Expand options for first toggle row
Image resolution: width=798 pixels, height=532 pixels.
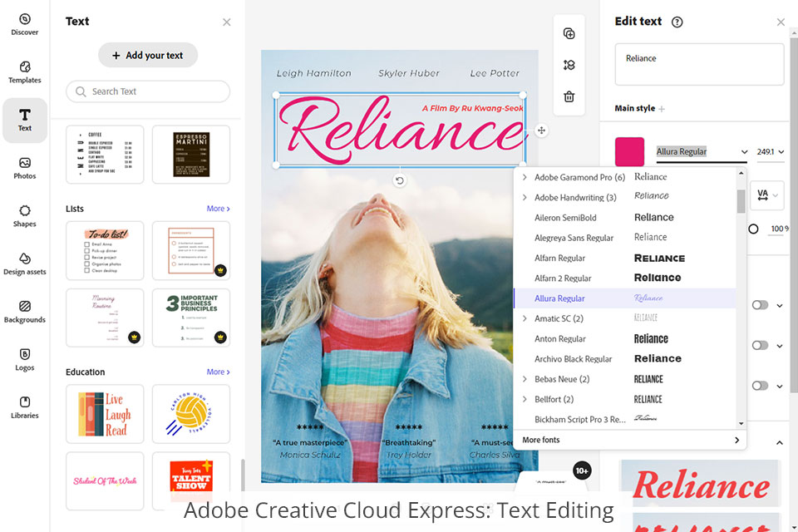click(x=780, y=305)
